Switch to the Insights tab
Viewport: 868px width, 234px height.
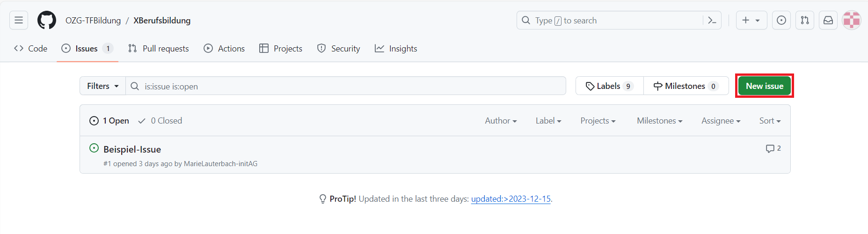coord(396,49)
